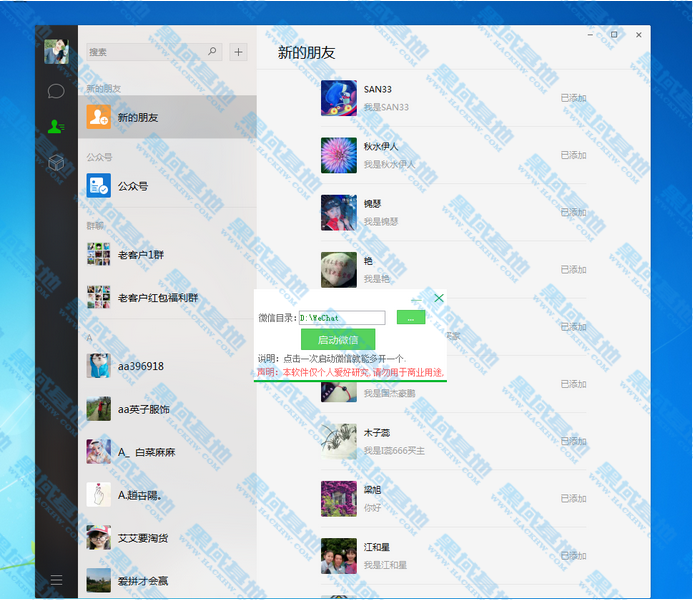Select contact A.趙吉陽.
This screenshot has width=693, height=600.
pos(167,494)
